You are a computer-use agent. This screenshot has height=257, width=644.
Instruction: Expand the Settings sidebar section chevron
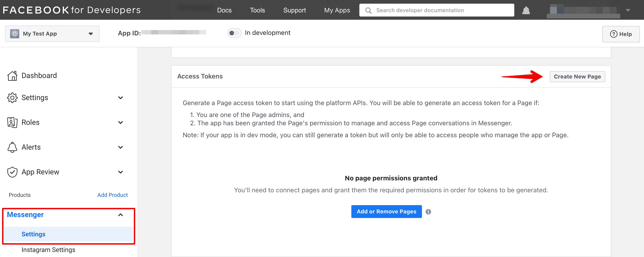[x=121, y=98]
